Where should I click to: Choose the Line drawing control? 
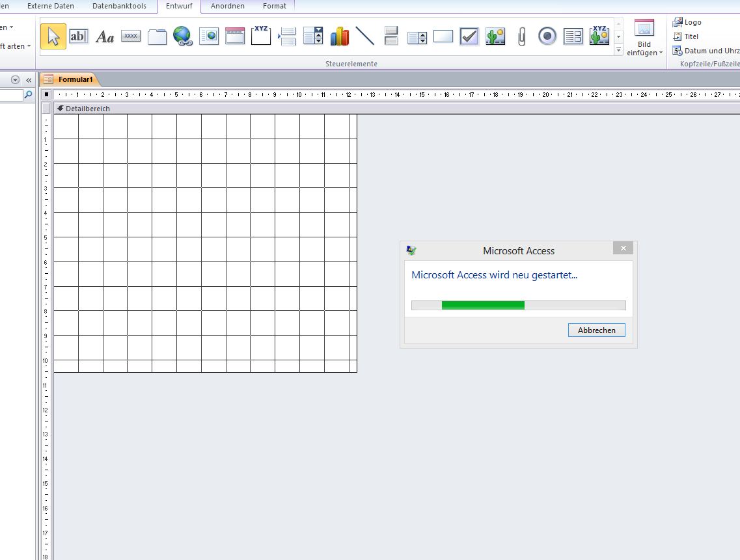(x=365, y=36)
